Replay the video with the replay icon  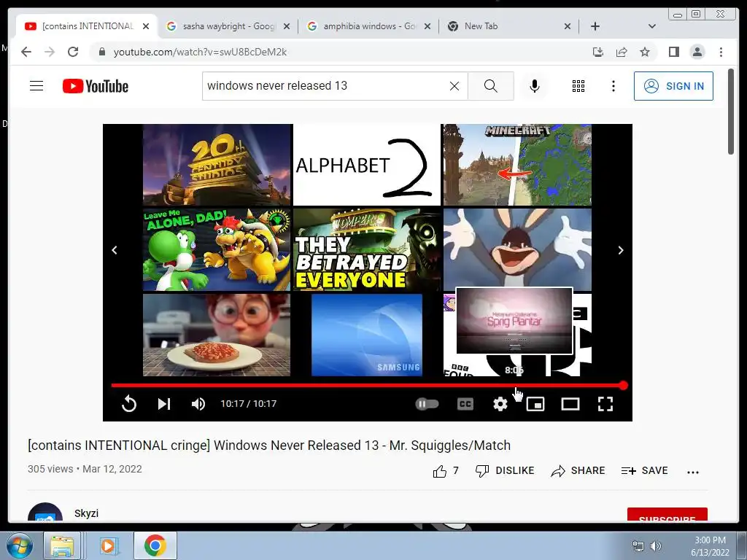point(128,404)
